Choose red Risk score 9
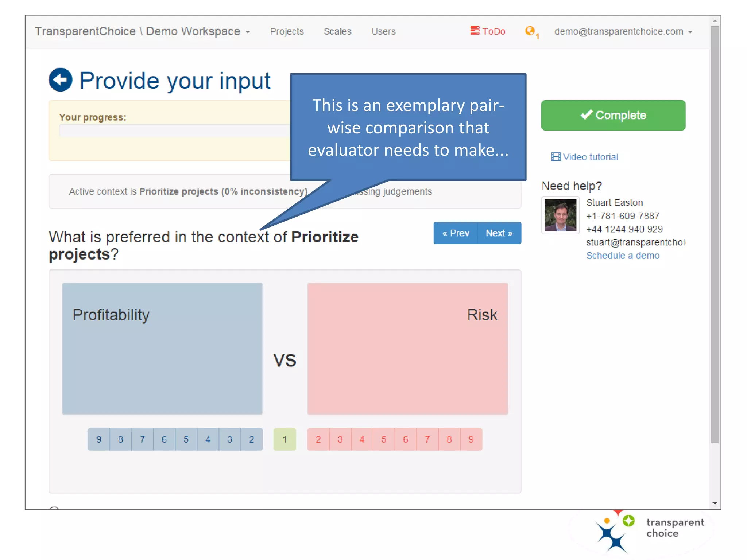Image resolution: width=747 pixels, height=560 pixels. click(x=471, y=439)
